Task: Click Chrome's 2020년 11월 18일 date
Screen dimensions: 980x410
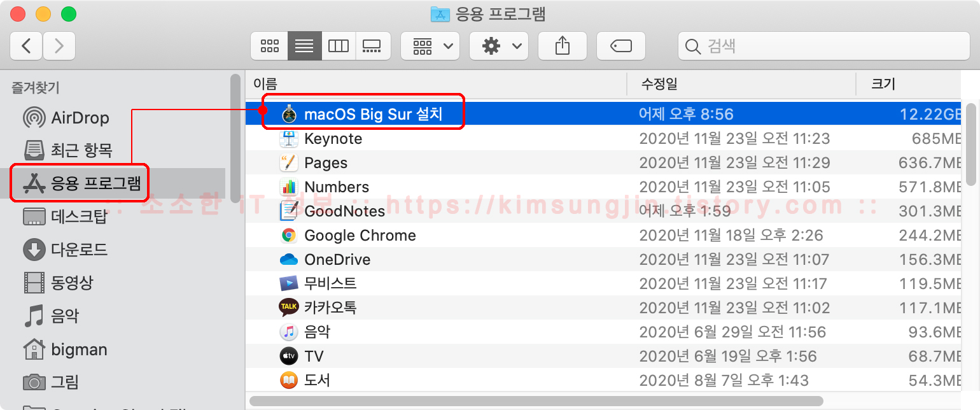Action: tap(731, 236)
